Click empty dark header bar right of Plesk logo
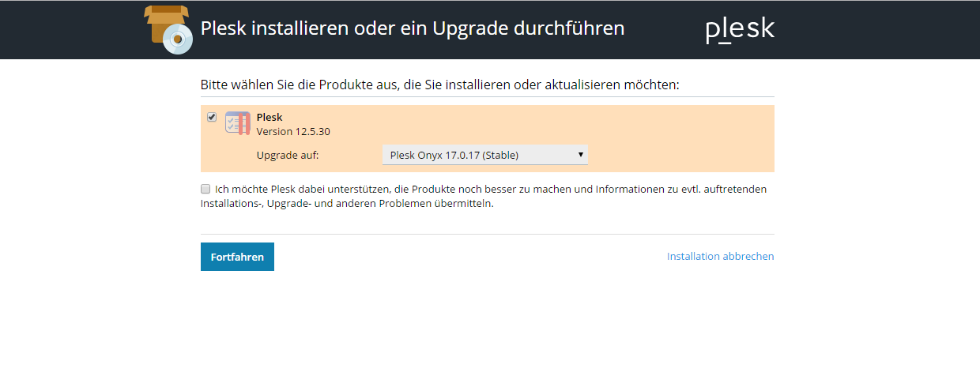980x376 pixels. (877, 29)
